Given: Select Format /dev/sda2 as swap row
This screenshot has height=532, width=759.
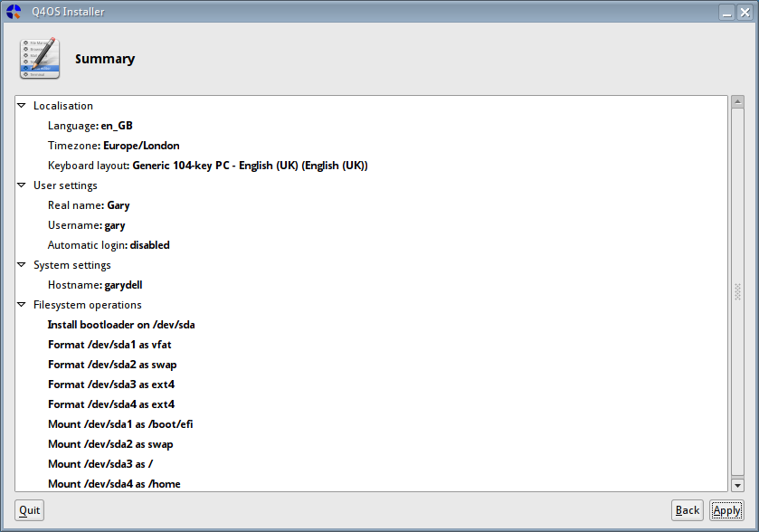Looking at the screenshot, I should 112,365.
